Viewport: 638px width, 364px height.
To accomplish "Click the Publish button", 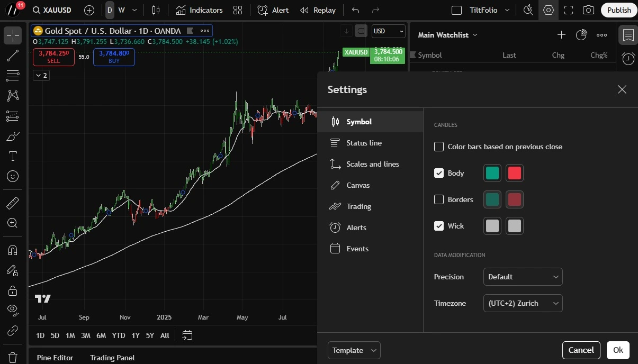I will [619, 10].
